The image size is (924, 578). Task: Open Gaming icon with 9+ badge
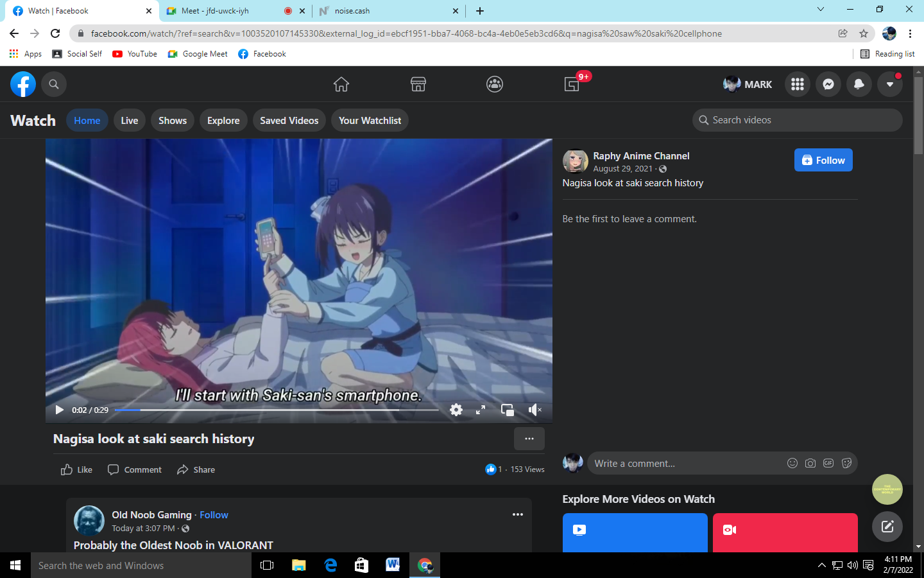point(572,84)
